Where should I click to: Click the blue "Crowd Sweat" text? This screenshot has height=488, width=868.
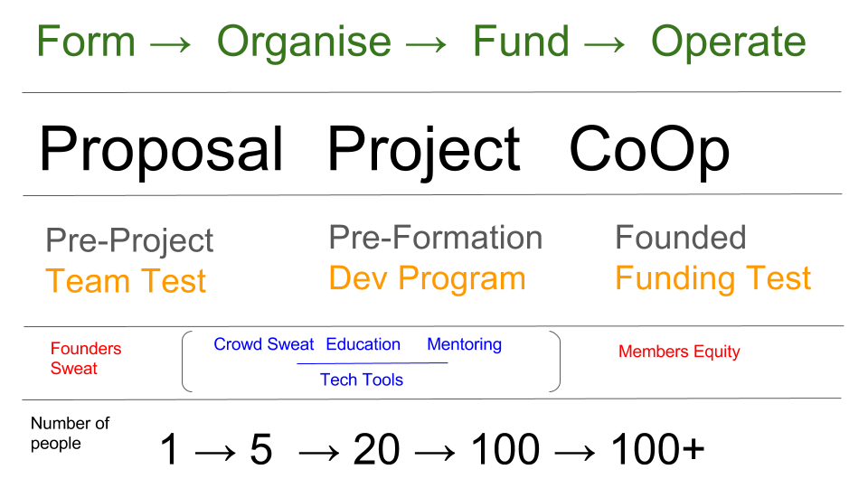pyautogui.click(x=263, y=344)
